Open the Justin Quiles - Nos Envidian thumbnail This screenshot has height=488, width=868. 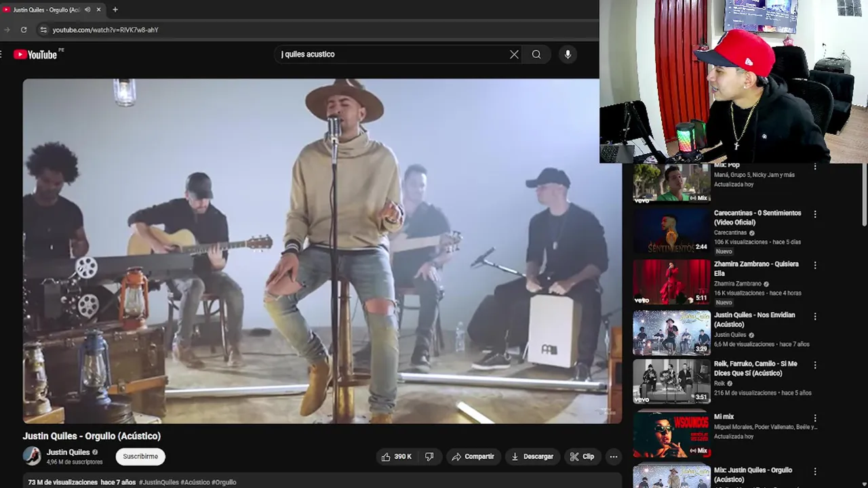(x=671, y=333)
